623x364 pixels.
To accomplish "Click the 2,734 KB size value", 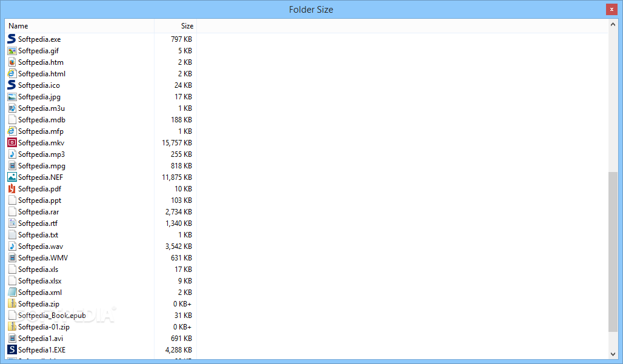I will click(179, 212).
